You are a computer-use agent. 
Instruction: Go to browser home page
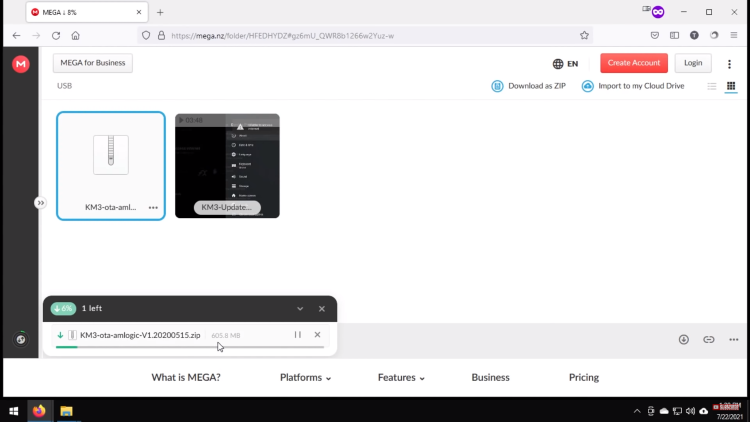tap(76, 35)
